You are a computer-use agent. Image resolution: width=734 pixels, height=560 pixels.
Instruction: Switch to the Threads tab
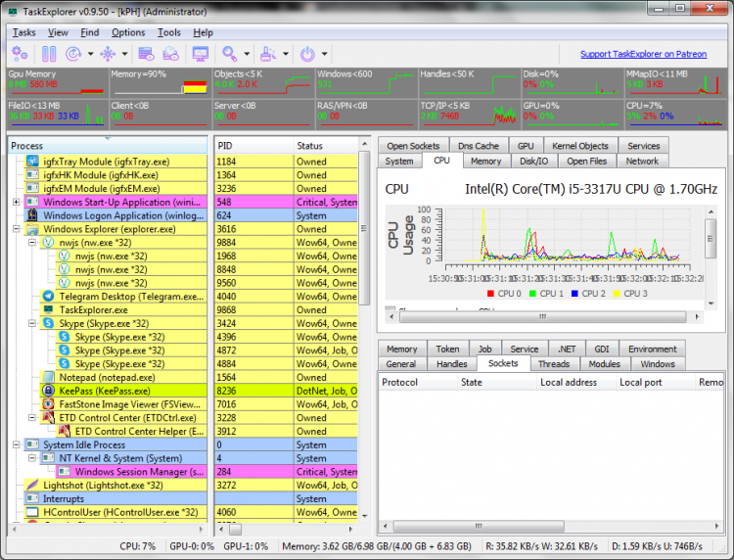tap(554, 364)
